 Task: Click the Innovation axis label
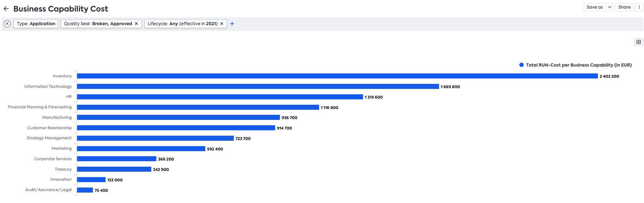tap(61, 179)
